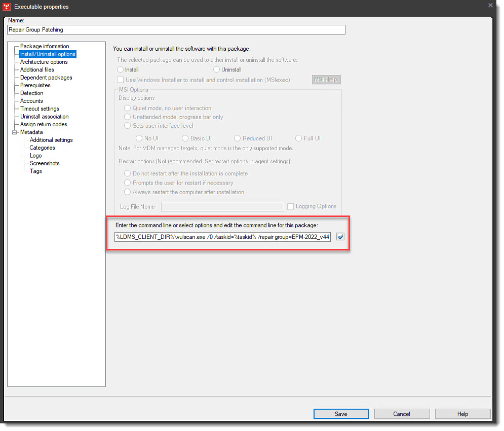The image size is (504, 431).
Task: Collapse the Metadata tree node
Action: click(x=15, y=132)
